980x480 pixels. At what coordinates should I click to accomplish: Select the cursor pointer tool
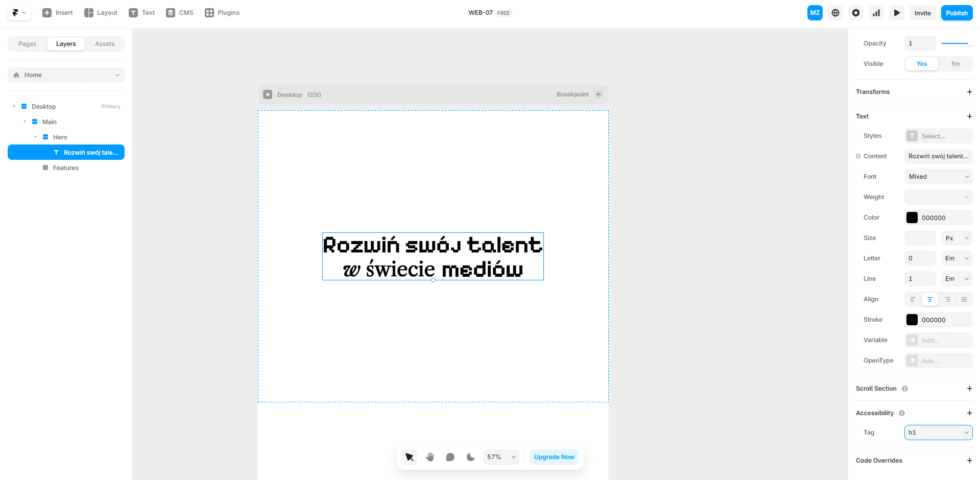pyautogui.click(x=410, y=457)
